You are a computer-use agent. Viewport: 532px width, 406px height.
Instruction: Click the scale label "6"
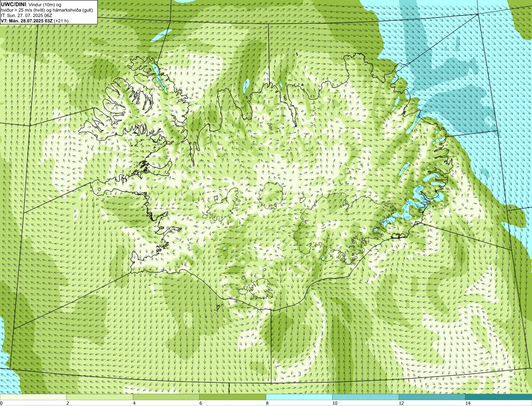click(200, 403)
